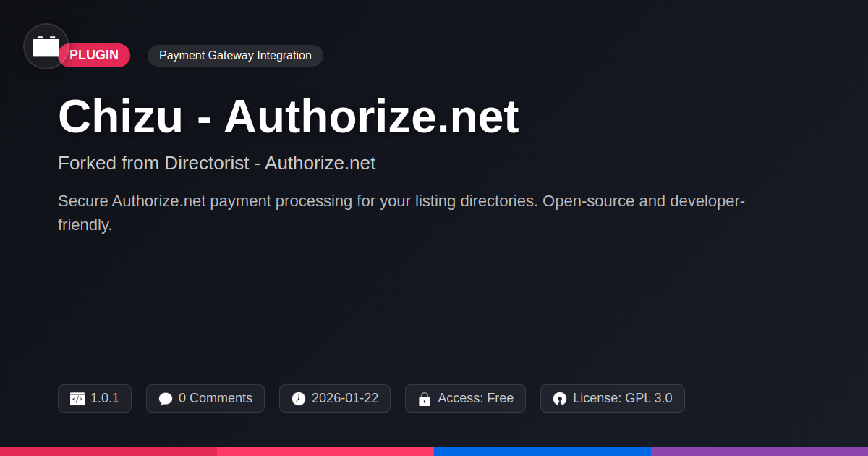Click the lock access icon
Viewport: 868px width, 456px height.
point(425,399)
